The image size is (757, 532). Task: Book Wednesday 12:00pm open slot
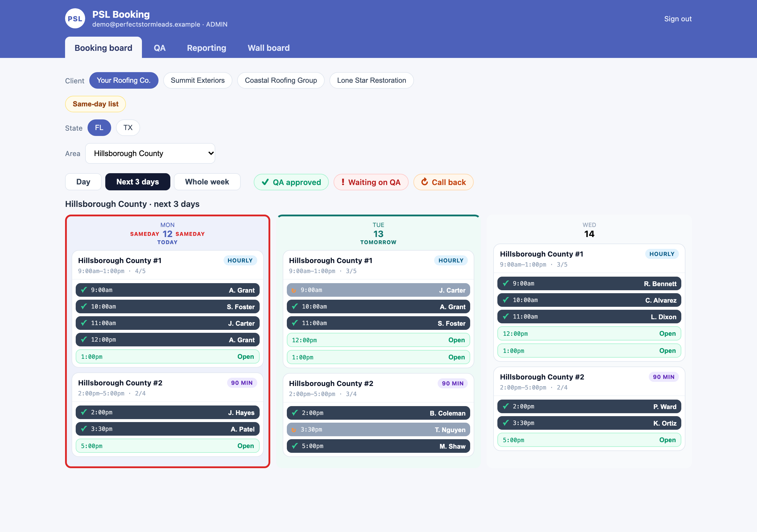(x=589, y=333)
